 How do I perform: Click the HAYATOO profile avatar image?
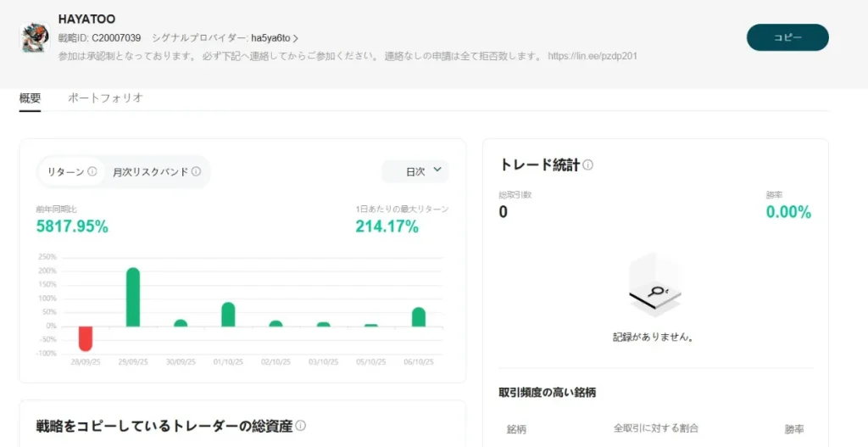[35, 37]
